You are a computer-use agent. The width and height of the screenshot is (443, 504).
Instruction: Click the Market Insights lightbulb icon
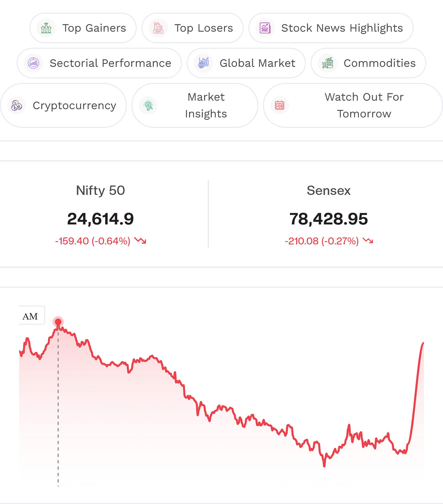[148, 105]
